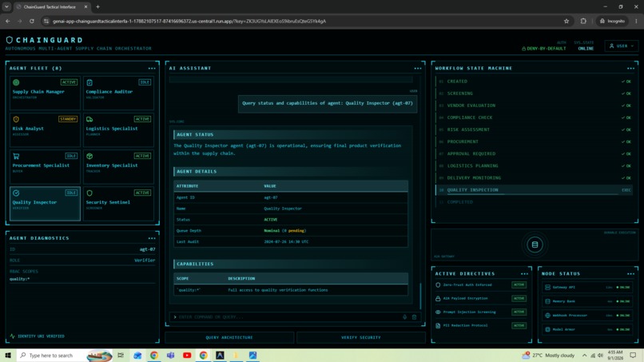
Task: Select the Procurement Specialist cart icon
Action: click(16, 156)
